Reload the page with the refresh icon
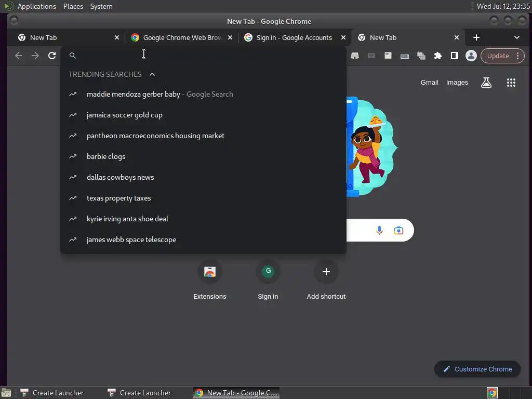This screenshot has width=532, height=399. click(x=52, y=56)
